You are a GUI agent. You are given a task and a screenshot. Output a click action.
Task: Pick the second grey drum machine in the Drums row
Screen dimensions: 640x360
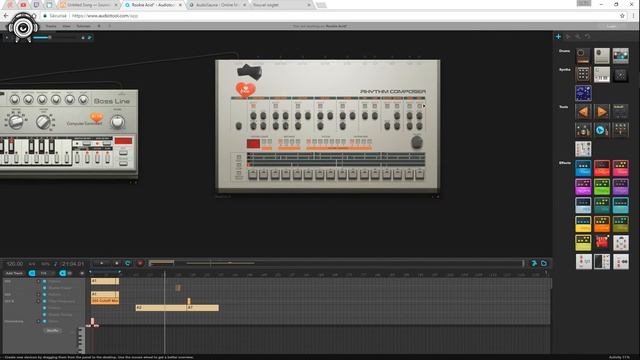tap(602, 56)
